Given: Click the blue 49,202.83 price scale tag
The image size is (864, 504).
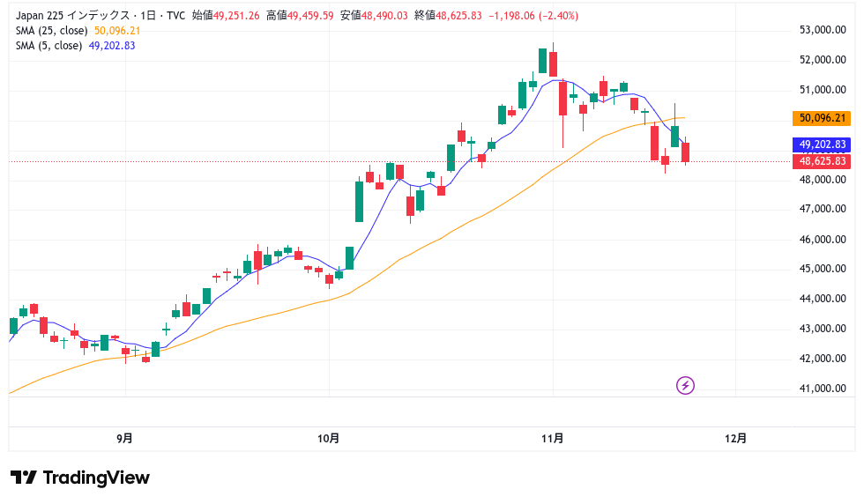Looking at the screenshot, I should (822, 145).
